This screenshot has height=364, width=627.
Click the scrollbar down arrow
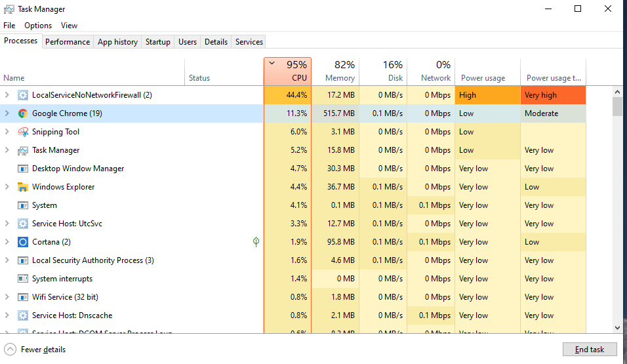[x=617, y=328]
